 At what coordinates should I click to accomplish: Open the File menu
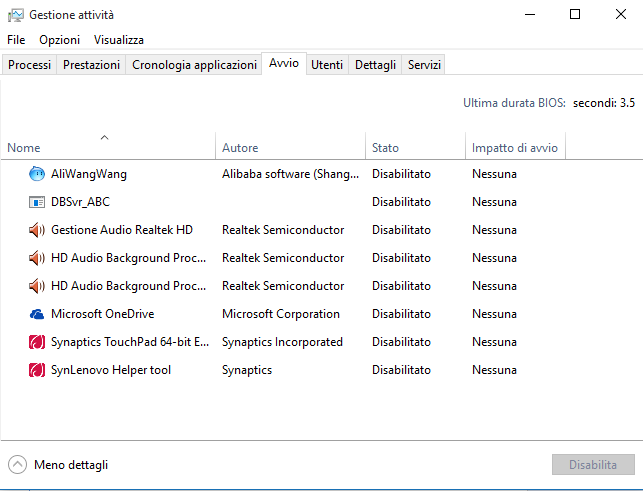(x=16, y=40)
